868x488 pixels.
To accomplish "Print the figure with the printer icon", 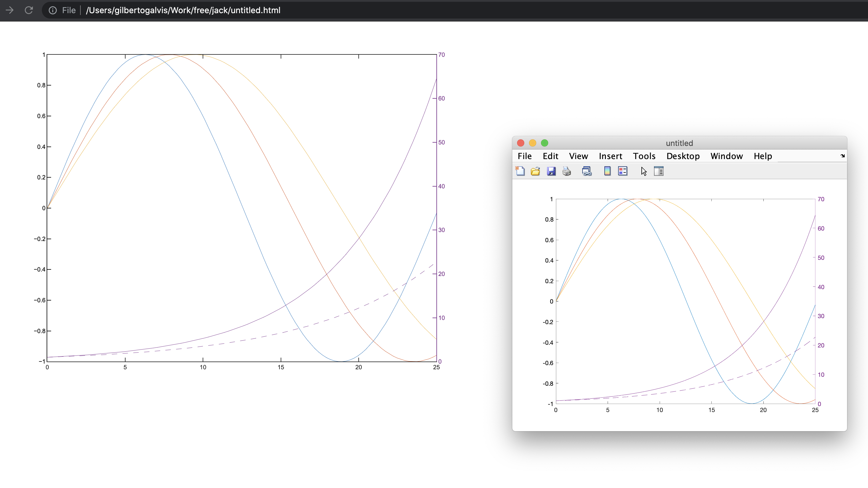I will [x=566, y=171].
